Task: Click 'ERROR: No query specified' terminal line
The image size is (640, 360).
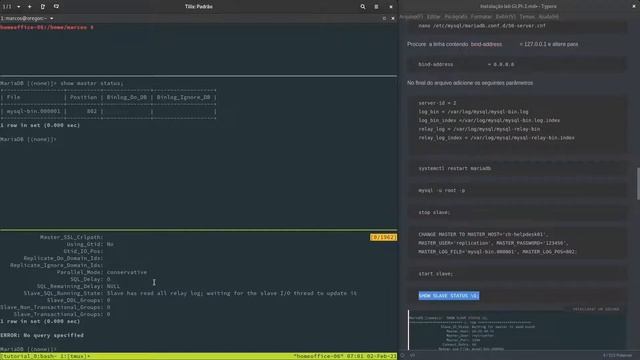Action: pos(42,335)
